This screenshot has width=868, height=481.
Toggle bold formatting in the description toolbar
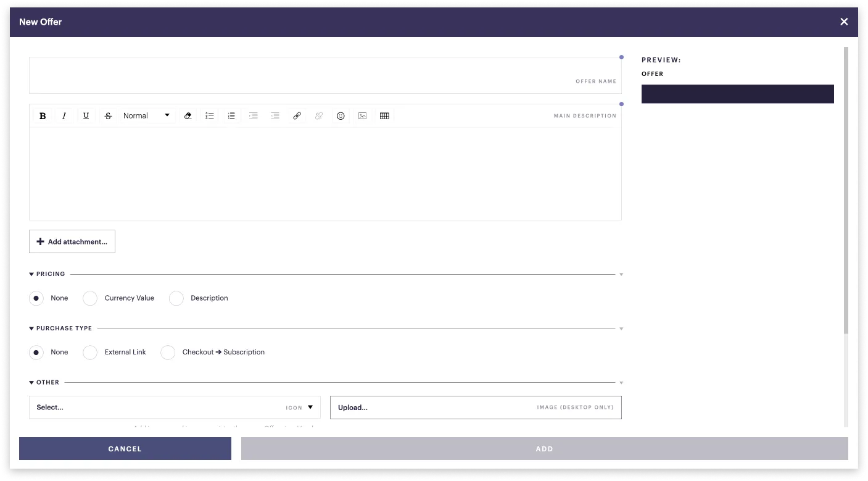click(43, 116)
